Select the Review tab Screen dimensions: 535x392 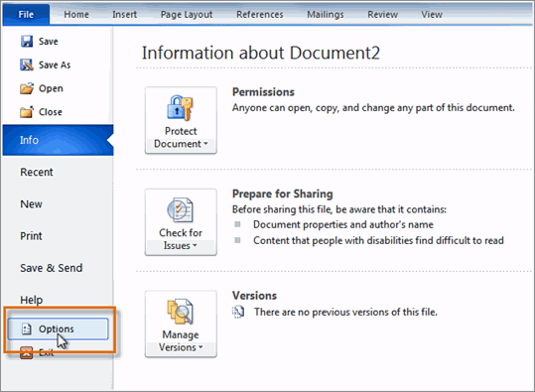coord(382,15)
